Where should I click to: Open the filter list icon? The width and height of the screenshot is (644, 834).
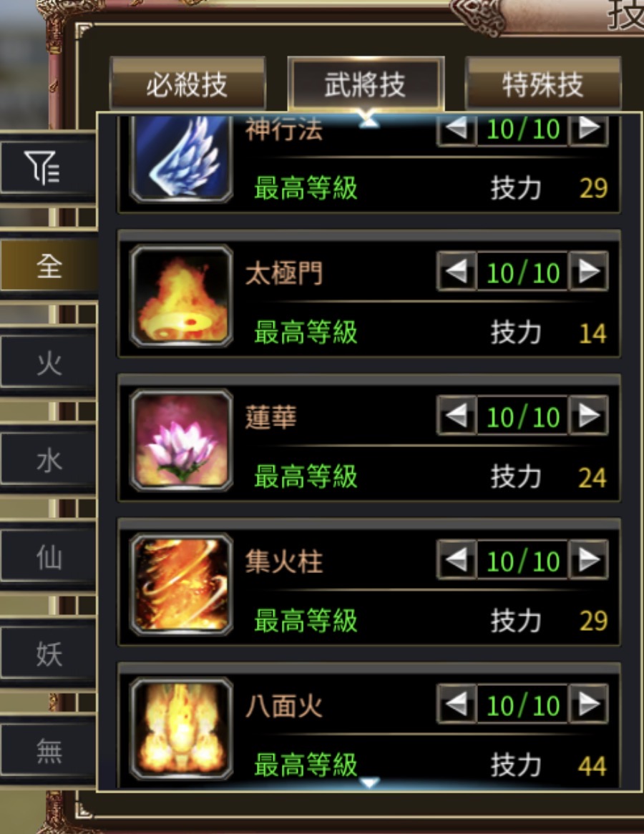tap(48, 168)
